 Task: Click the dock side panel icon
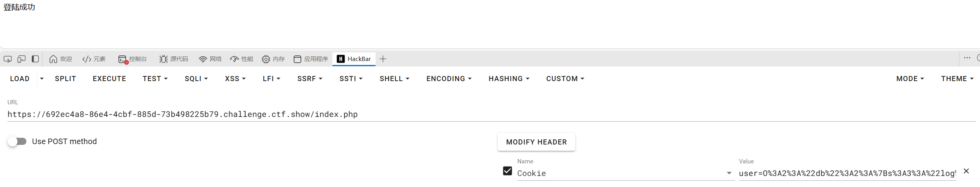[x=35, y=59]
